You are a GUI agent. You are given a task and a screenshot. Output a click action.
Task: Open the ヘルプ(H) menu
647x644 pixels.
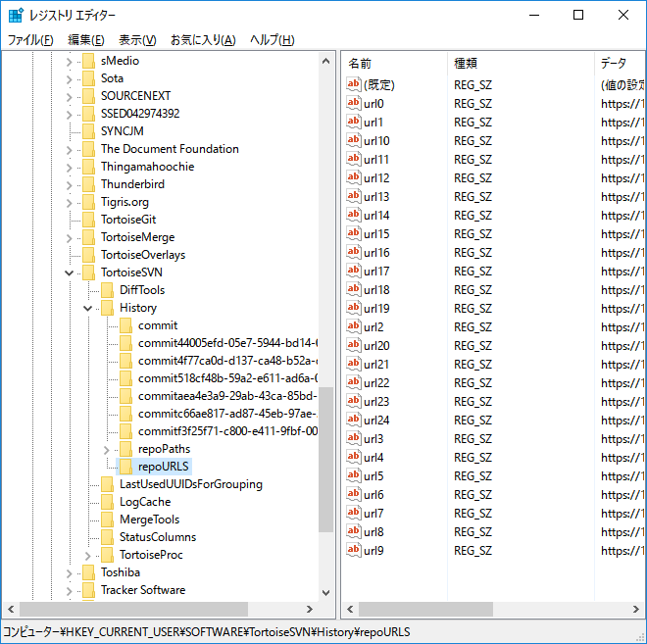point(272,40)
